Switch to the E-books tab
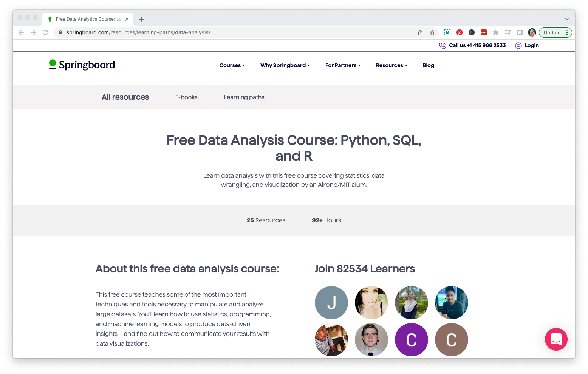The width and height of the screenshot is (588, 374). pos(186,97)
